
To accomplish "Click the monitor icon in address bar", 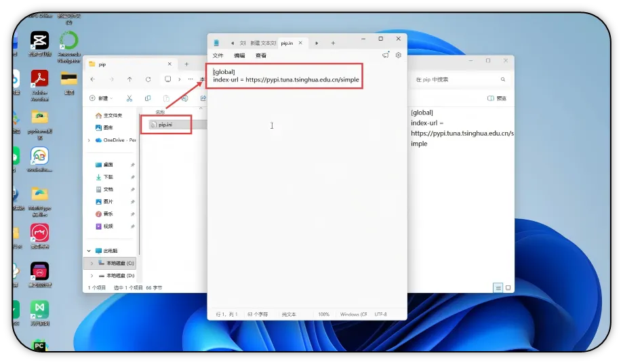I will [x=168, y=79].
